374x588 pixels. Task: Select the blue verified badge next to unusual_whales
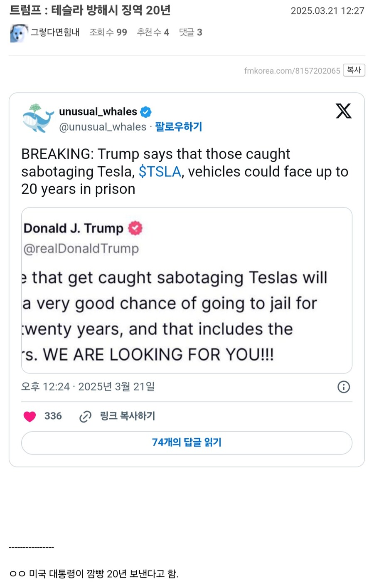(x=145, y=111)
